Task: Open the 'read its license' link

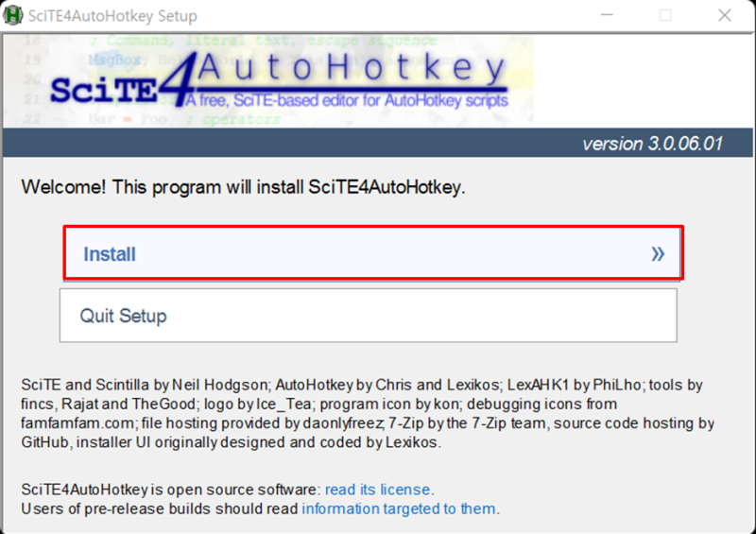Action: [377, 490]
